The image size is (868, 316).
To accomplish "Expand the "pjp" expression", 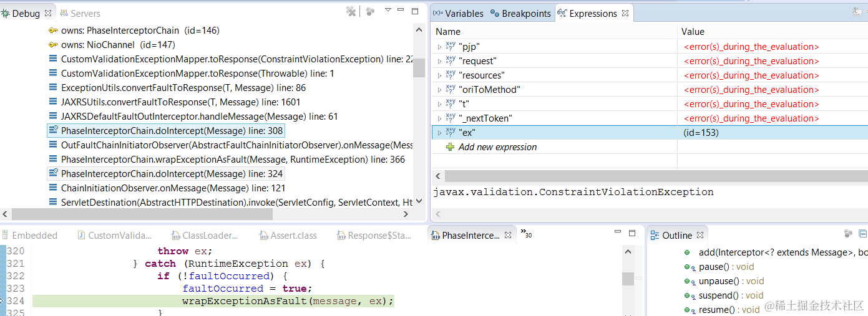I will coord(439,47).
